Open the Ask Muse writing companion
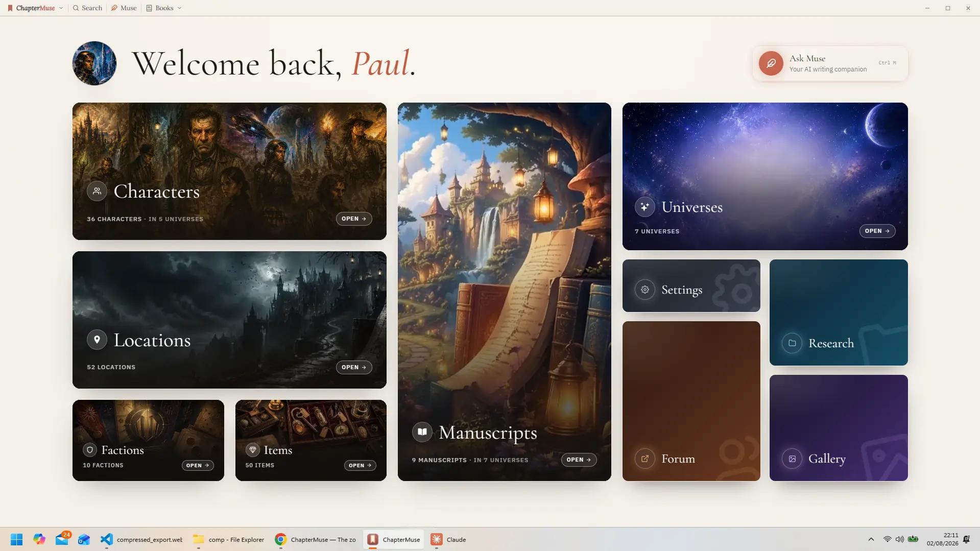This screenshot has width=980, height=551. pos(830,63)
